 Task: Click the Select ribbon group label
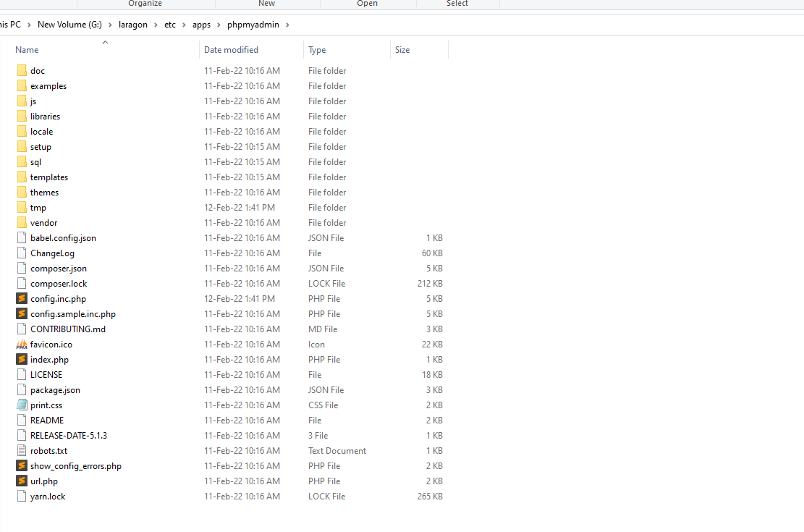click(x=457, y=3)
